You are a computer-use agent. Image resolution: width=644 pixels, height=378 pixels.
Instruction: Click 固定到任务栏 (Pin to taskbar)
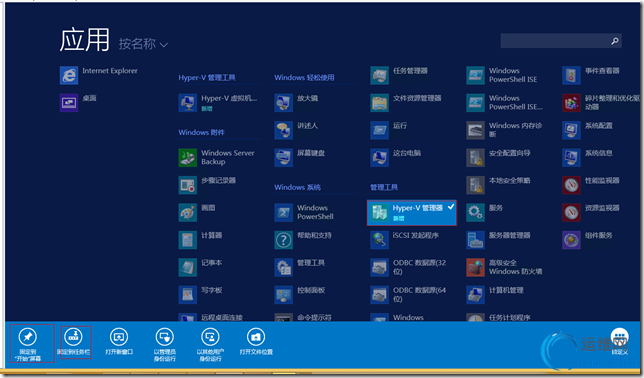pyautogui.click(x=74, y=342)
